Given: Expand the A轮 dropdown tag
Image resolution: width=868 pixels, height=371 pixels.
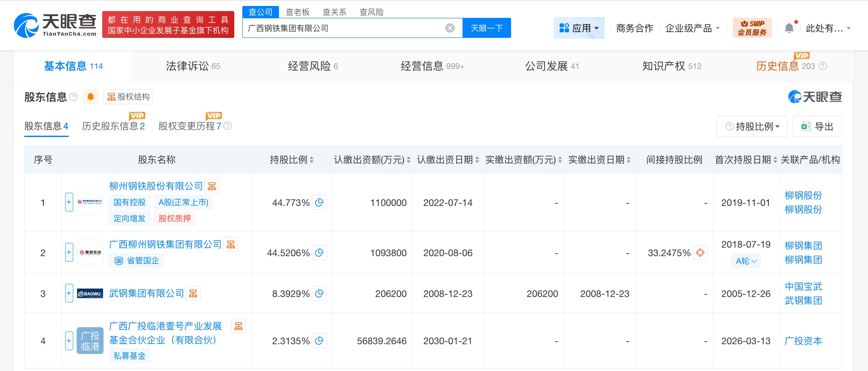Looking at the screenshot, I should point(746,261).
